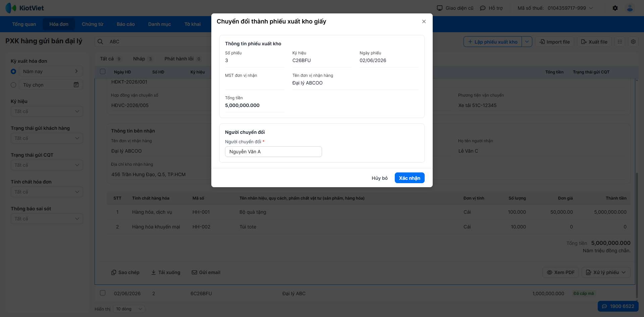This screenshot has width=644, height=317.
Task: Click the calendar icon in Tùy chọn
Action: [76, 85]
